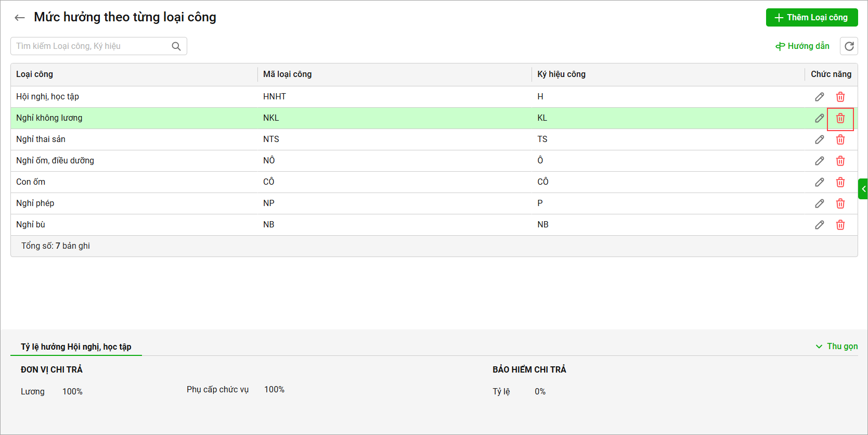Click the search magnifier icon
This screenshot has width=868, height=435.
[176, 46]
